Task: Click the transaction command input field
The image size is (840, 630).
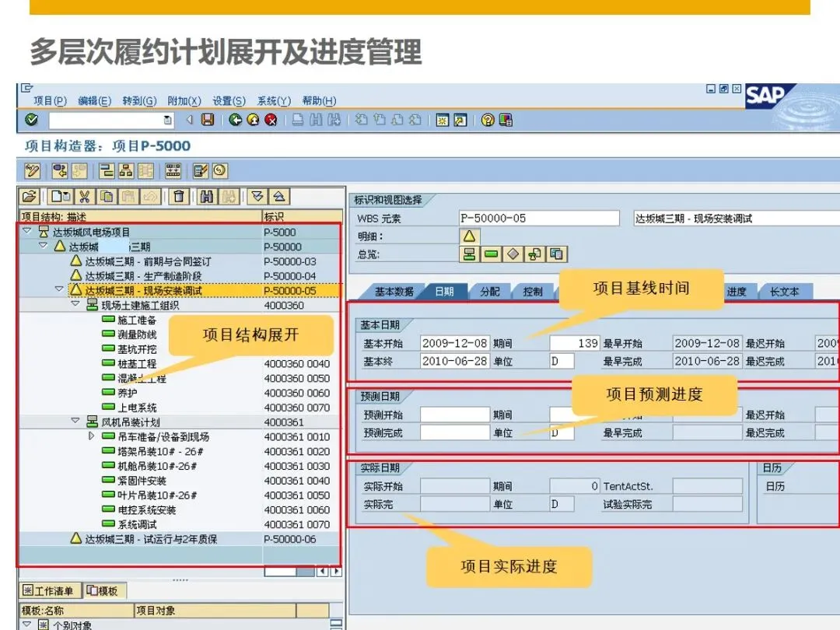Action: 111,120
